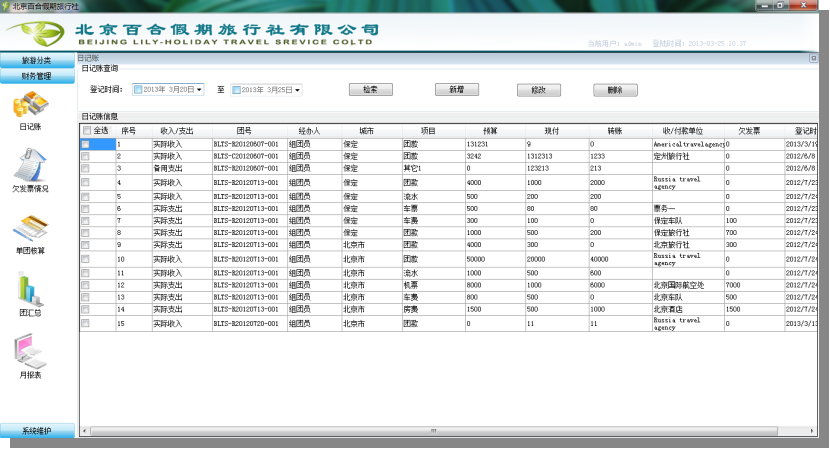Check the 全选 select-all checkbox
The image size is (830, 449).
click(x=87, y=130)
